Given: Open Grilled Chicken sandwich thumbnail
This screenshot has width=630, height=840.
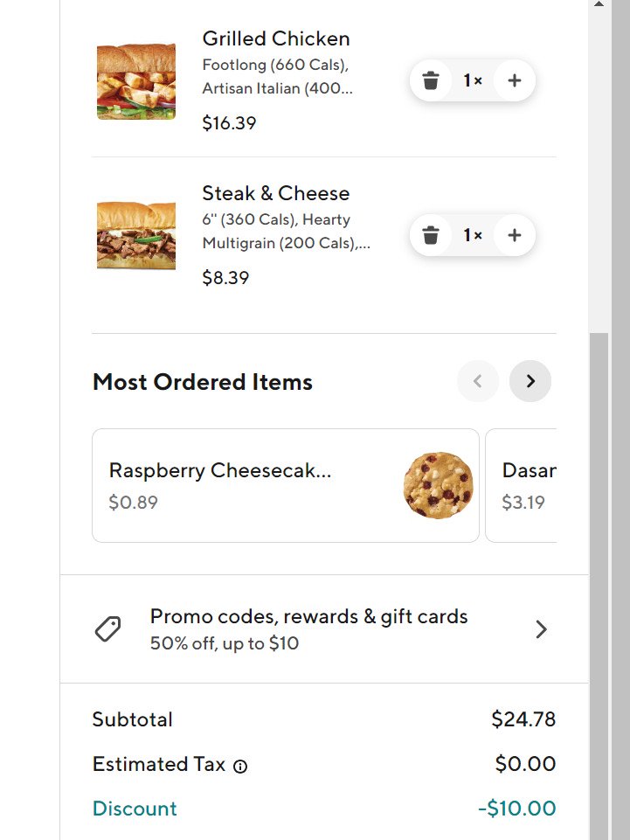Looking at the screenshot, I should coord(136,81).
